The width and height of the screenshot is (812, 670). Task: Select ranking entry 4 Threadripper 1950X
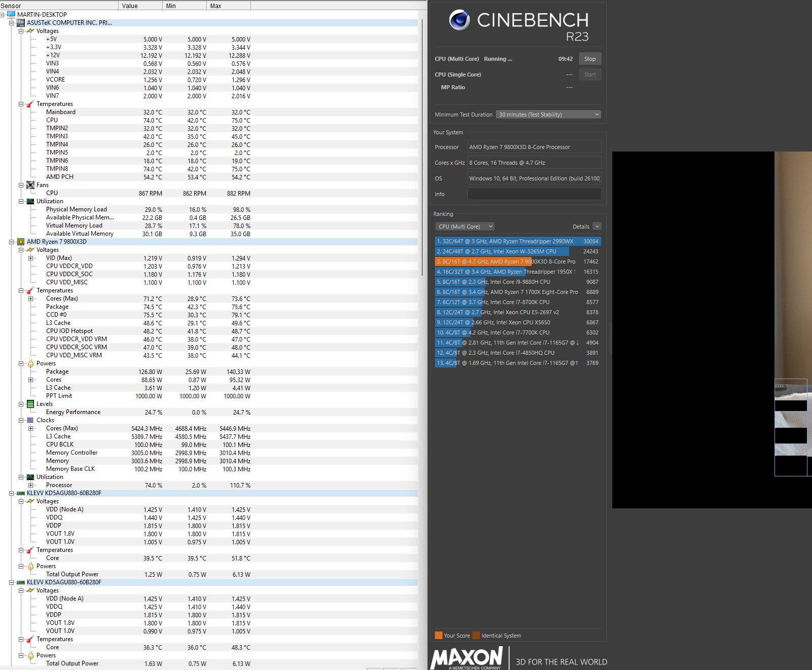tap(518, 272)
